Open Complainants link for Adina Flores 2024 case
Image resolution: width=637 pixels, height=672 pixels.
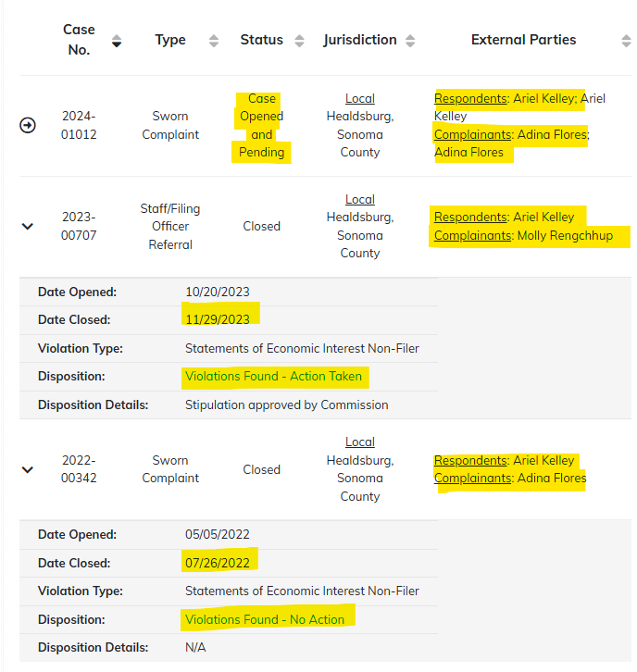pyautogui.click(x=473, y=134)
